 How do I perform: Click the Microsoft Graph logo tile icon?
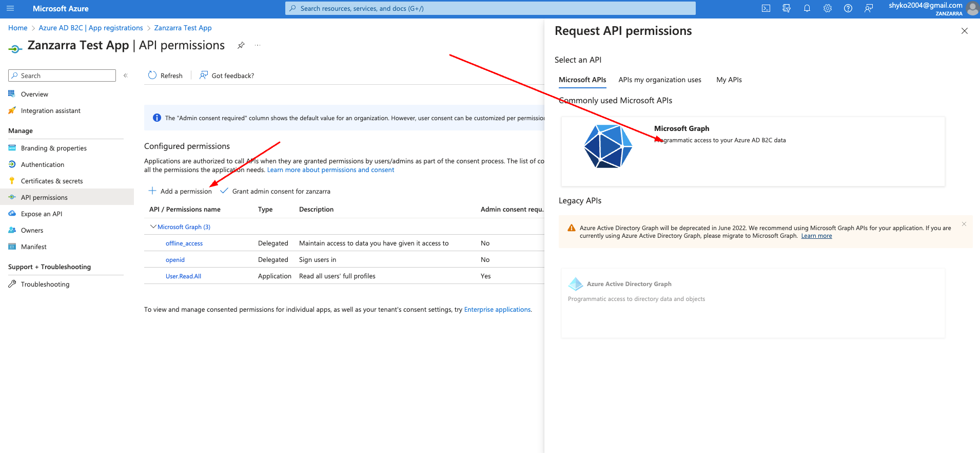tap(608, 146)
